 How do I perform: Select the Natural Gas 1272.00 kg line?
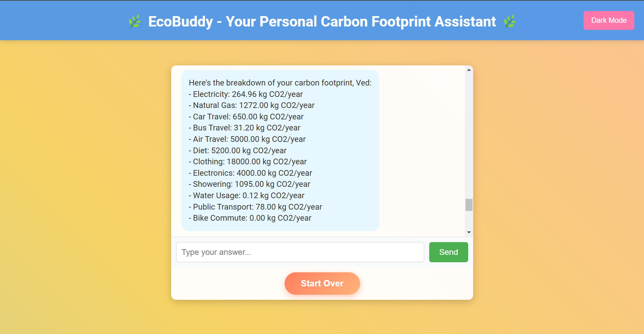point(251,105)
